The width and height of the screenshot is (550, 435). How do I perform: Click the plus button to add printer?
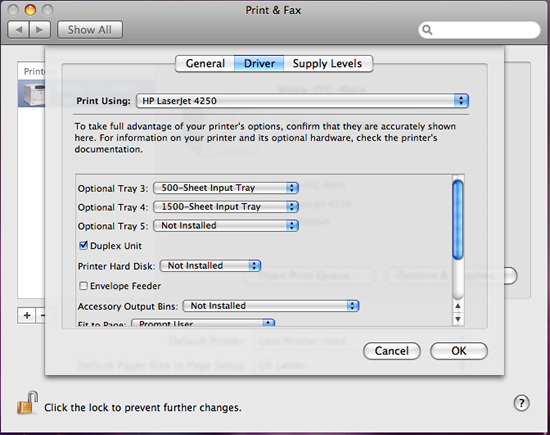click(27, 315)
